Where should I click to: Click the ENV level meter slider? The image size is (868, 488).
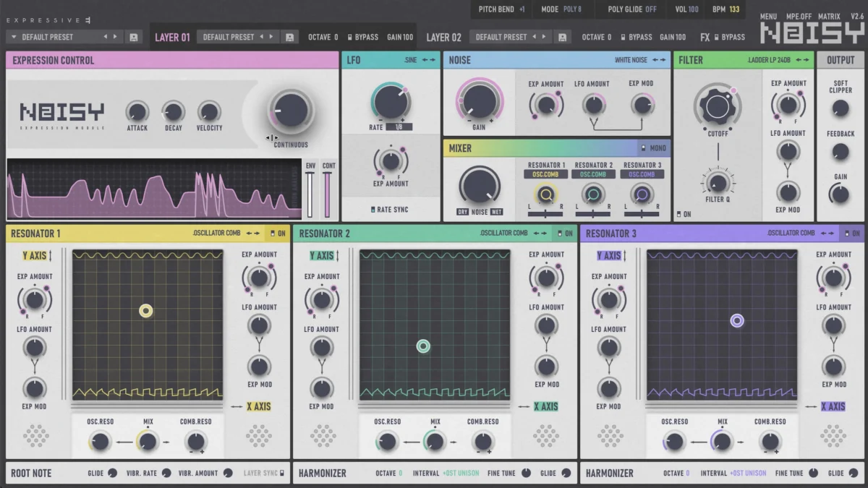[310, 194]
